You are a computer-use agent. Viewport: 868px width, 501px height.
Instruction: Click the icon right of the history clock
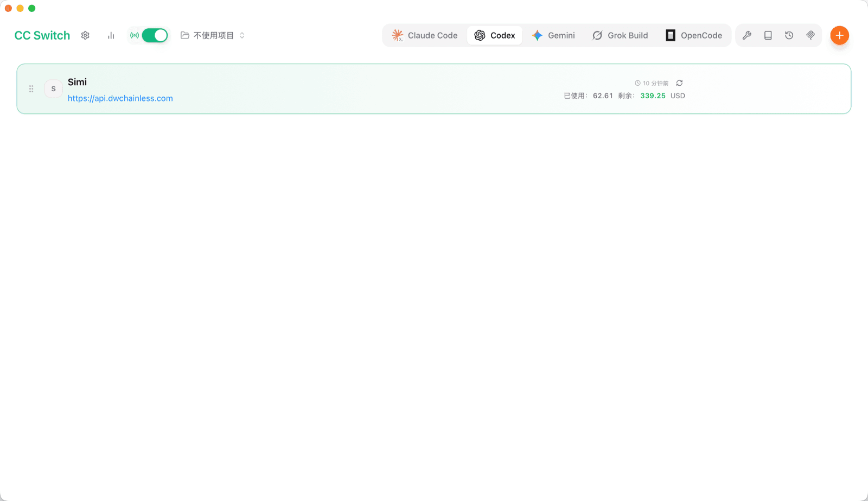click(x=810, y=35)
